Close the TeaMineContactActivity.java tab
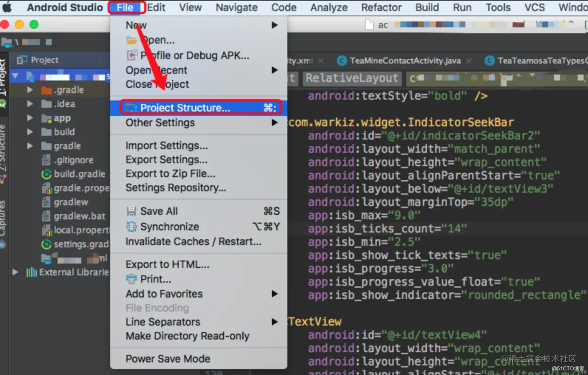This screenshot has width=588, height=375. (x=469, y=61)
